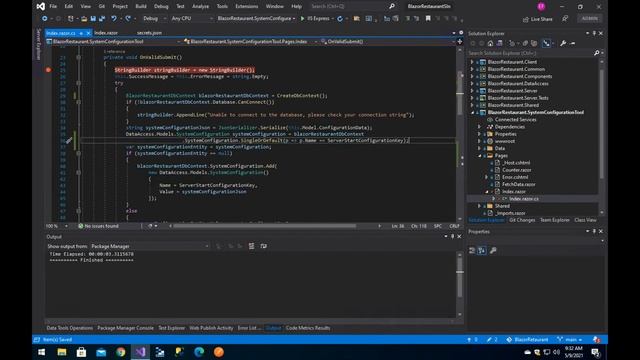Open File Explorer from the taskbar

coord(62,352)
